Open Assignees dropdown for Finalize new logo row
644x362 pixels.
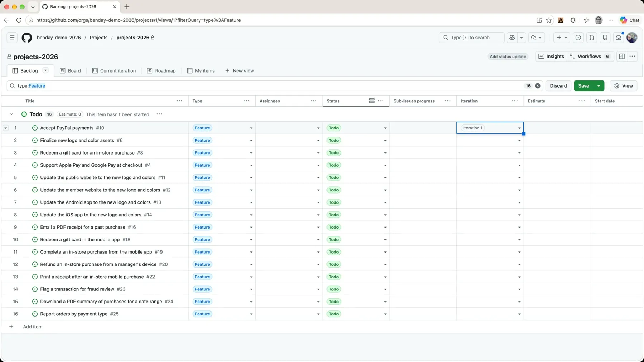click(x=318, y=141)
